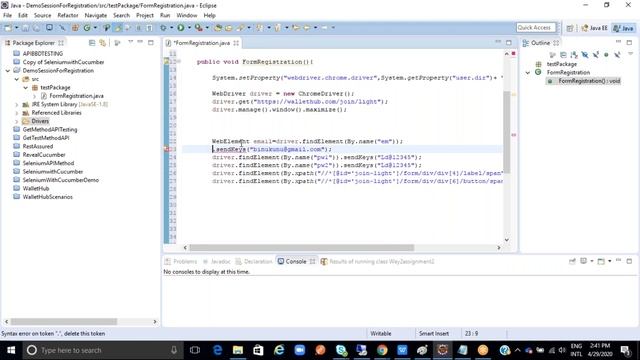The image size is (640, 360).
Task: Switch to the Declaration tab
Action: [254, 262]
